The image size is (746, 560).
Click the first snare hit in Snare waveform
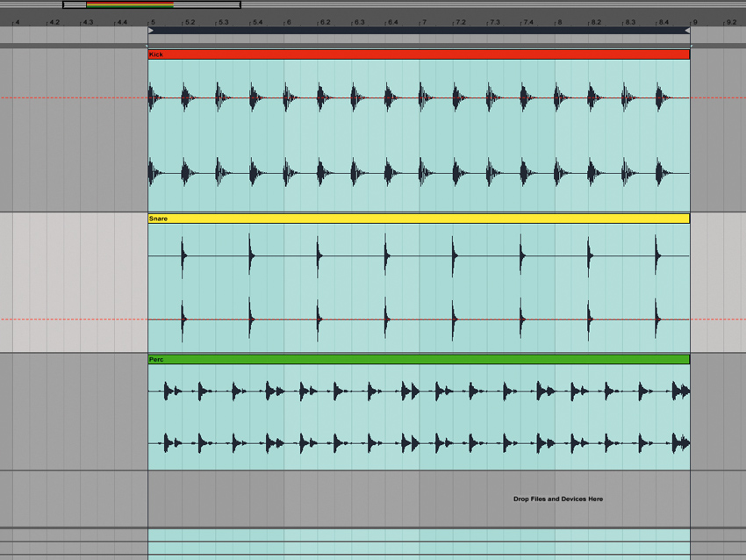point(183,255)
